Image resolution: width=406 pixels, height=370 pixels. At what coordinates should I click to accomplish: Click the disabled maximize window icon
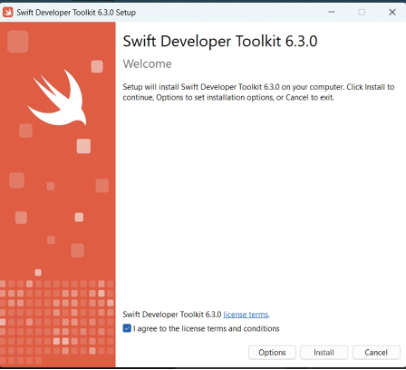pyautogui.click(x=362, y=12)
